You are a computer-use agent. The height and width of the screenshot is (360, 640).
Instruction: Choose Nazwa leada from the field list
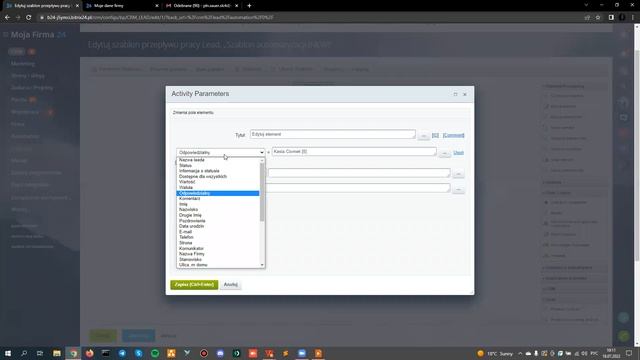pos(218,160)
